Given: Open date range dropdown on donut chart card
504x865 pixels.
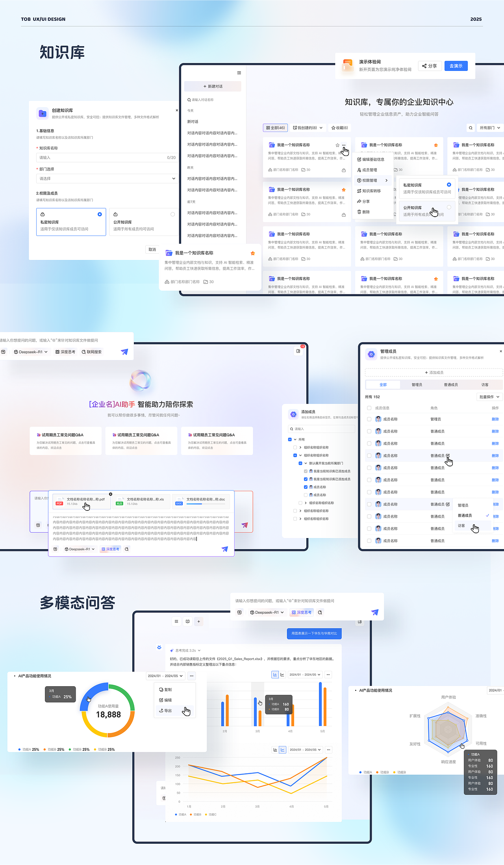Looking at the screenshot, I should coord(165,676).
